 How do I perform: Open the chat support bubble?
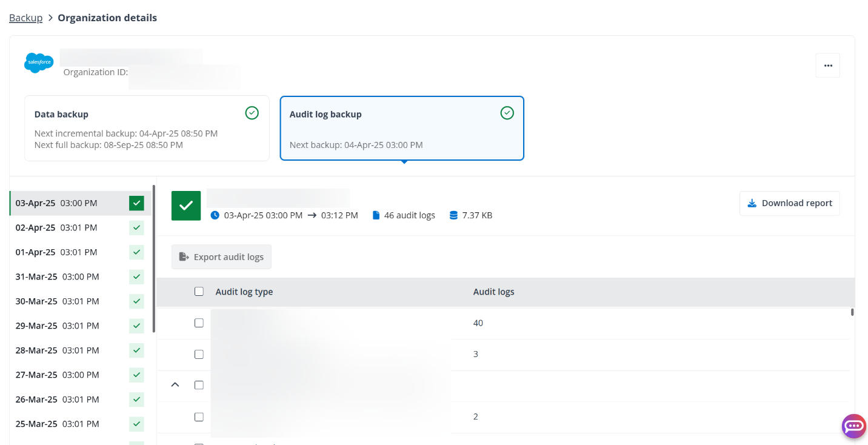(x=853, y=426)
